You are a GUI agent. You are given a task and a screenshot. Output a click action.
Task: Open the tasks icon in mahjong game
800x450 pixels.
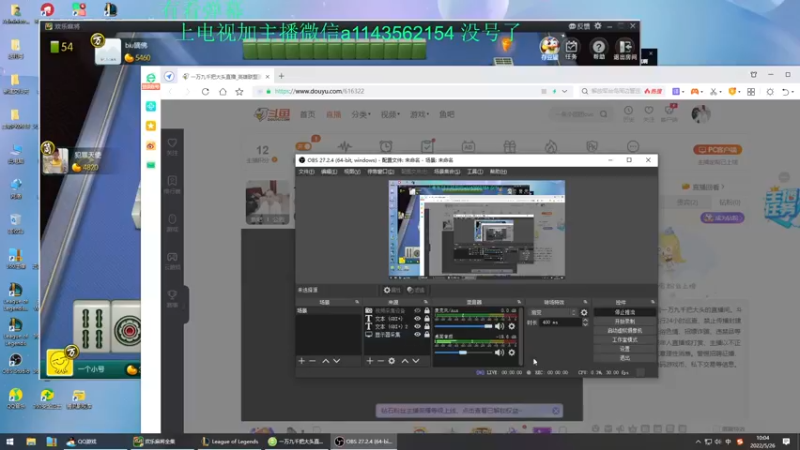[x=571, y=49]
